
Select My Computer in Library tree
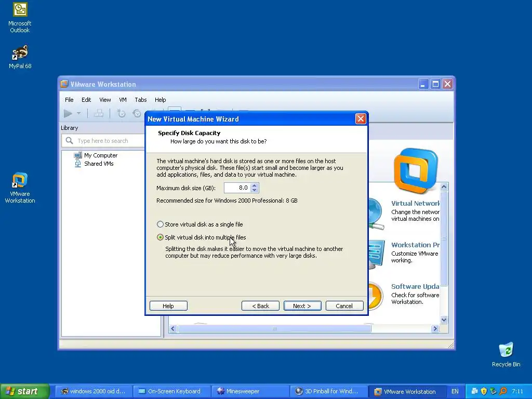tap(100, 155)
